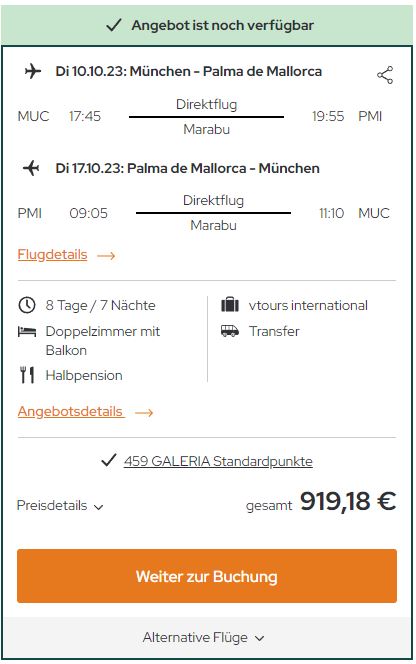The height and width of the screenshot is (664, 416).
Task: Click the total price 919,18 €
Action: tap(348, 501)
